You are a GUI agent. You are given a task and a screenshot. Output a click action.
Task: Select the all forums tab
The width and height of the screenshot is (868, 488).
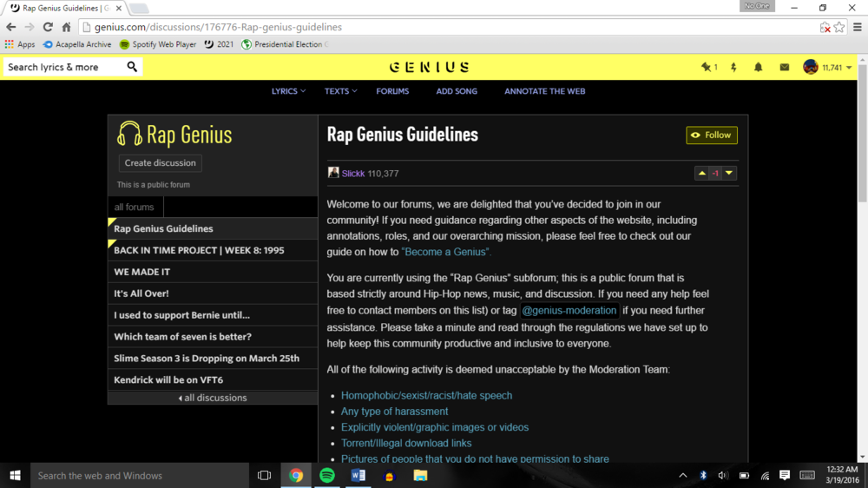tap(135, 208)
